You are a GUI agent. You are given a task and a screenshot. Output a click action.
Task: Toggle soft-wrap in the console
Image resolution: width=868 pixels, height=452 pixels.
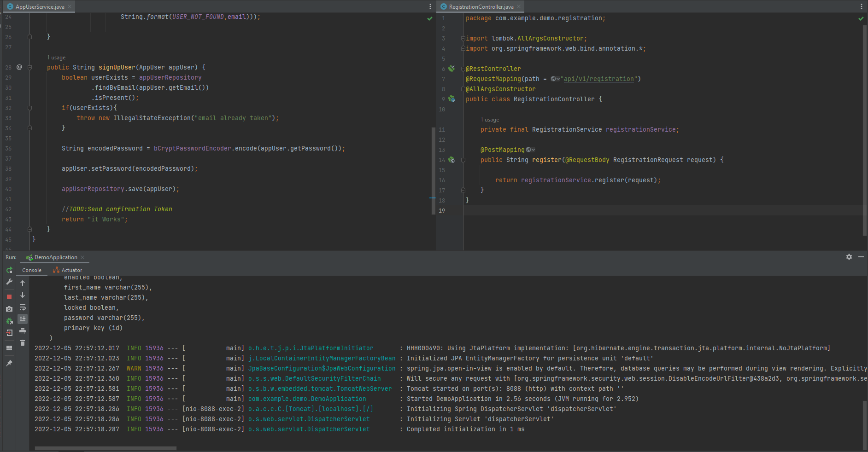click(23, 307)
